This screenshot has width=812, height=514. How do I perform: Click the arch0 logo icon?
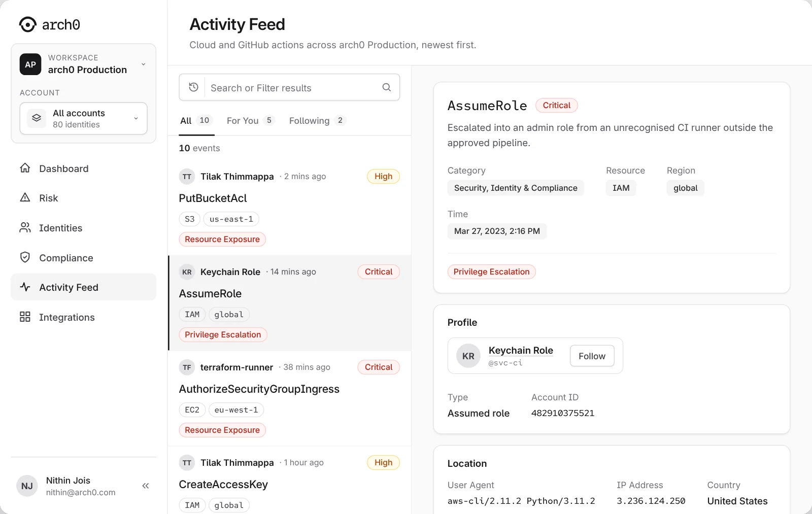[27, 24]
